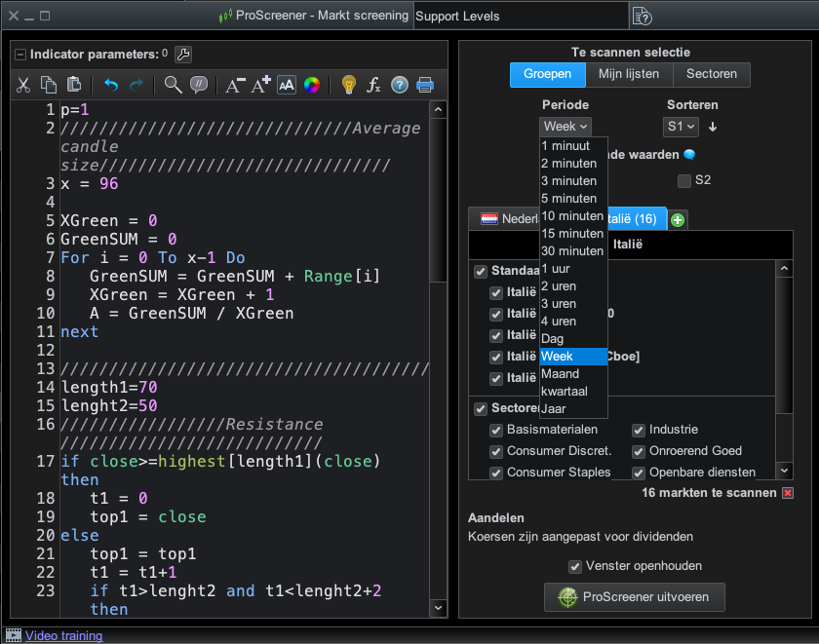The width and height of the screenshot is (819, 644).
Task: Choose Maand in the Periode dropdown list
Action: click(560, 374)
